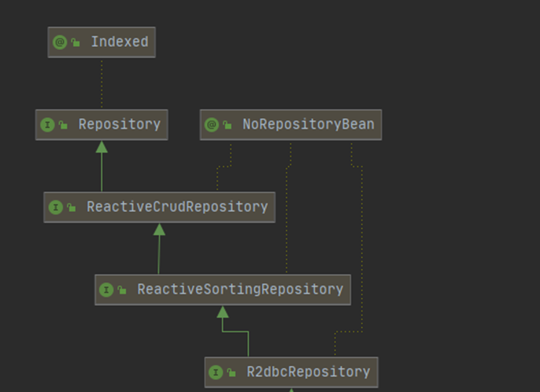540x392 pixels.
Task: Select the R2dbcRepository node label
Action: [308, 372]
